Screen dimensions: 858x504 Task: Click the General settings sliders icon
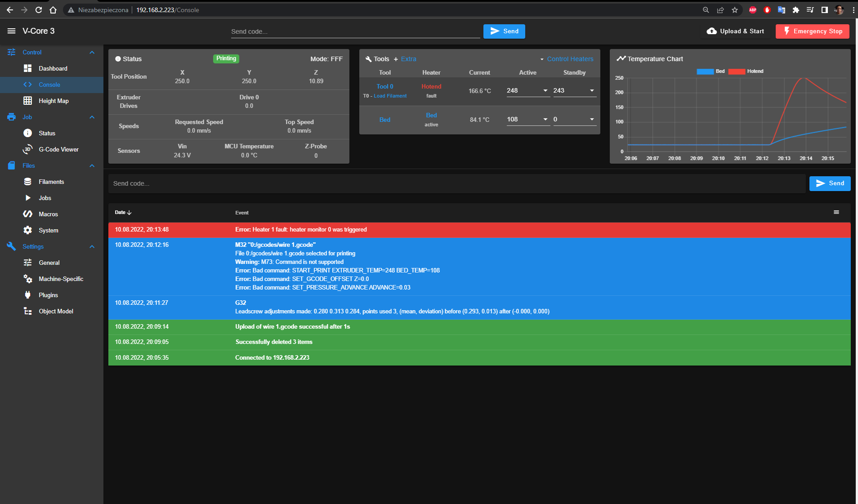tap(28, 263)
